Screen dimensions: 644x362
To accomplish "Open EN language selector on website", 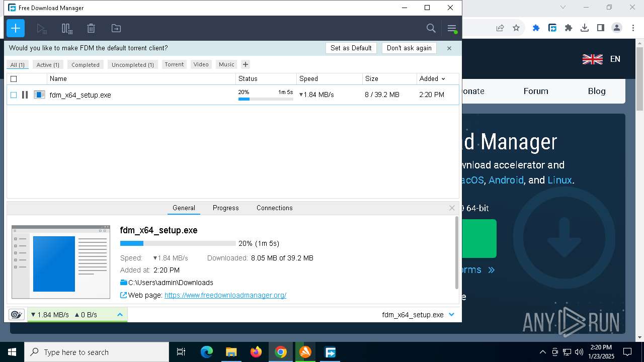I will 602,59.
